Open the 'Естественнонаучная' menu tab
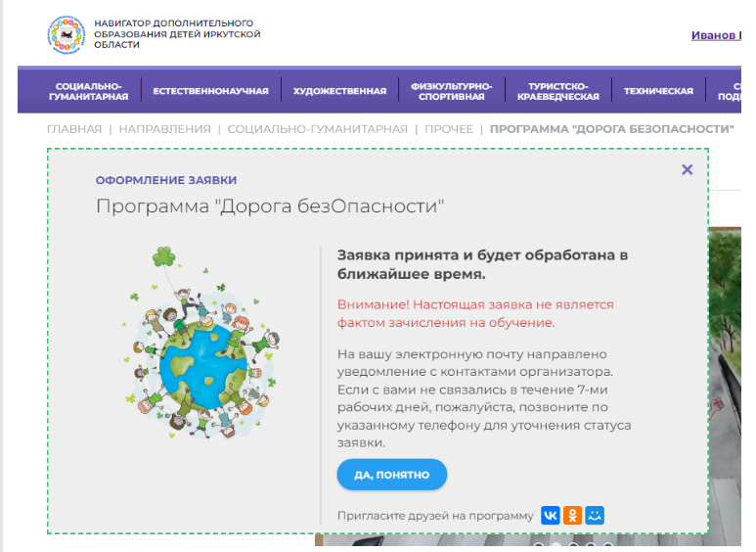 click(x=210, y=91)
